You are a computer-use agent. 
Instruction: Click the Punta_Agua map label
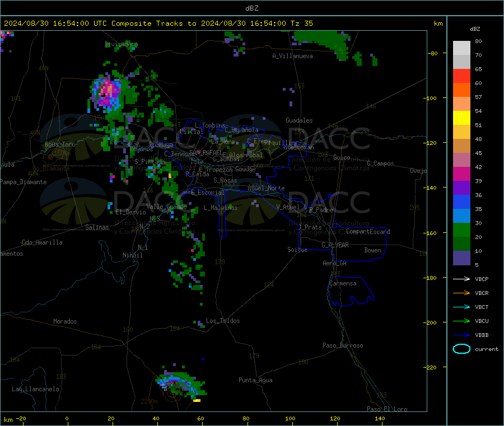point(255,380)
